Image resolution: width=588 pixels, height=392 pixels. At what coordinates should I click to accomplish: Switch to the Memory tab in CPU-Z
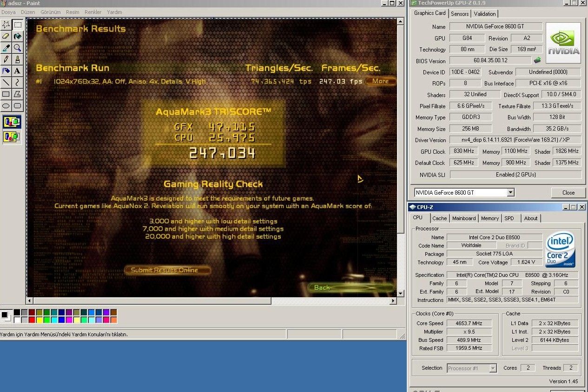tap(490, 218)
